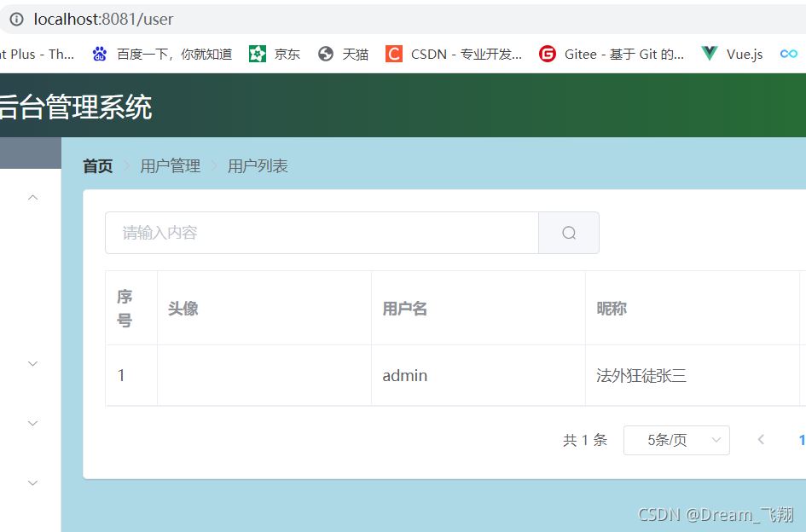This screenshot has height=532, width=806.
Task: Open the 京东 bookmark
Action: (275, 54)
